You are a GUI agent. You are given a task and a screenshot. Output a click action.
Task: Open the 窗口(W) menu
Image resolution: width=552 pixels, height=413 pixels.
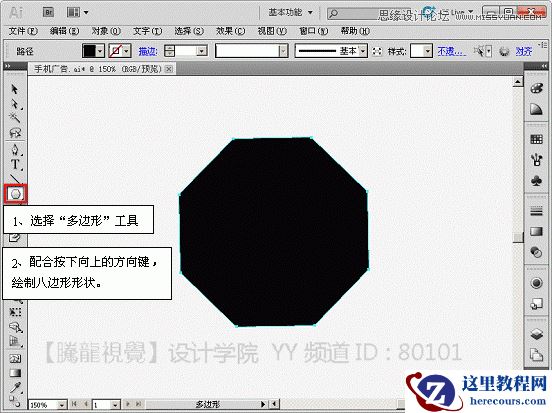pos(313,31)
